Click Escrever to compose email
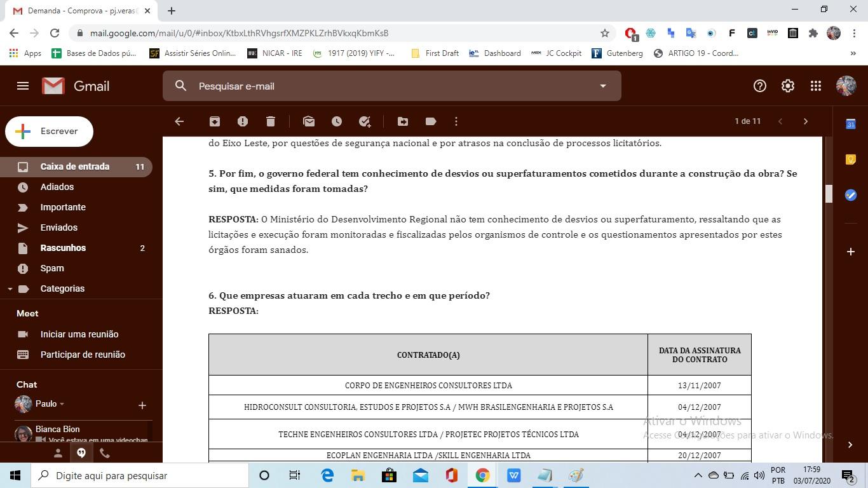Screen dimensions: 868x488 pyautogui.click(x=49, y=132)
